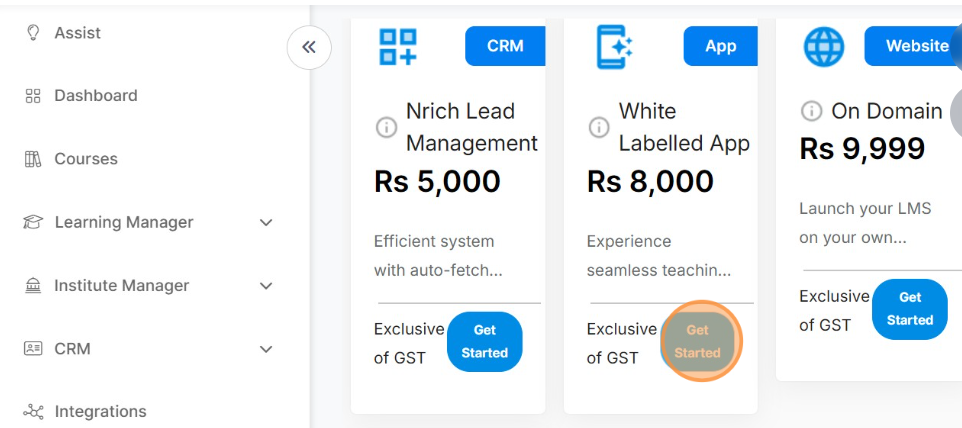Expand the Learning Manager chevron
The width and height of the screenshot is (962, 428).
click(266, 222)
